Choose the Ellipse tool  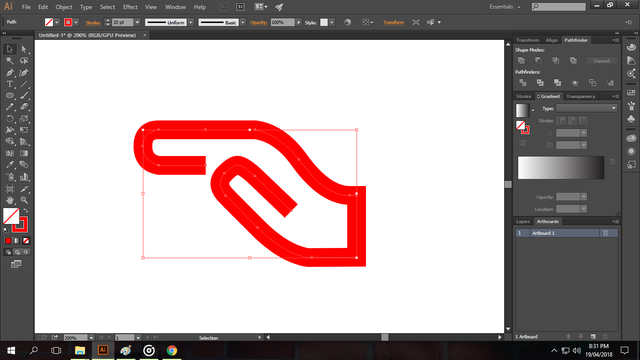pyautogui.click(x=10, y=96)
